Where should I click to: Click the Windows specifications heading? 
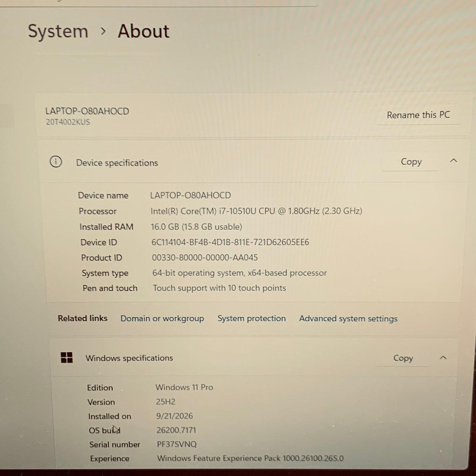point(129,358)
